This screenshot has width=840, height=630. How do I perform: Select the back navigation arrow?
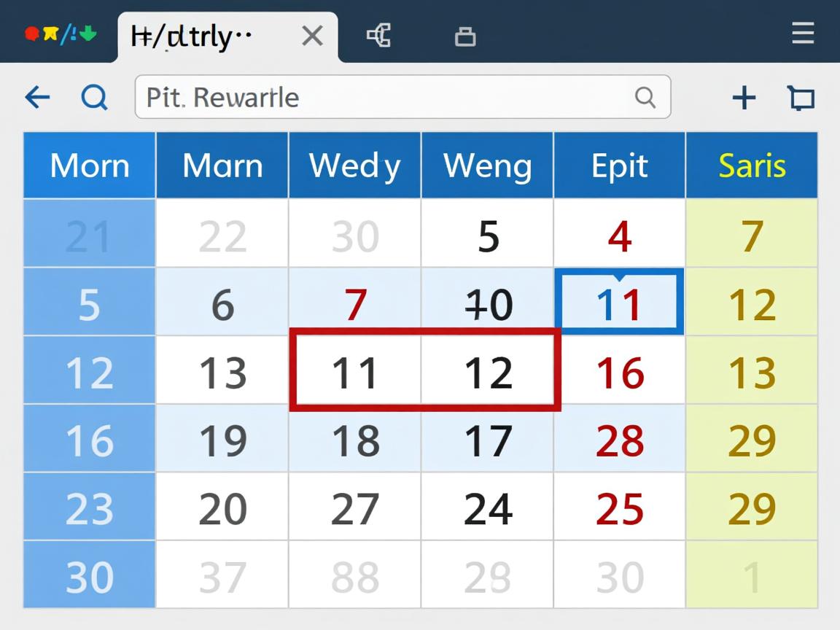pos(37,97)
